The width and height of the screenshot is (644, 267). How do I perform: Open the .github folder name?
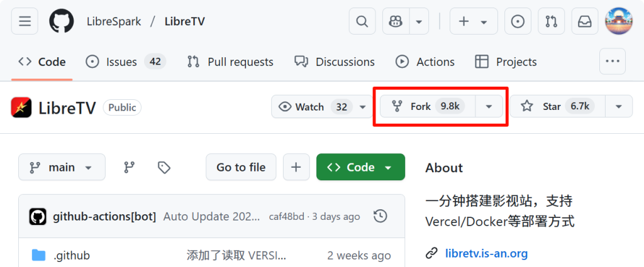72,256
